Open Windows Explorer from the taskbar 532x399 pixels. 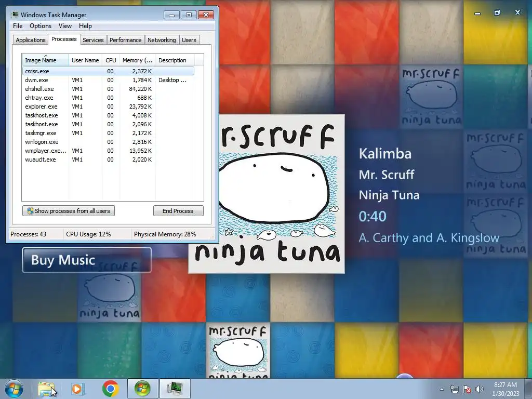coord(46,389)
